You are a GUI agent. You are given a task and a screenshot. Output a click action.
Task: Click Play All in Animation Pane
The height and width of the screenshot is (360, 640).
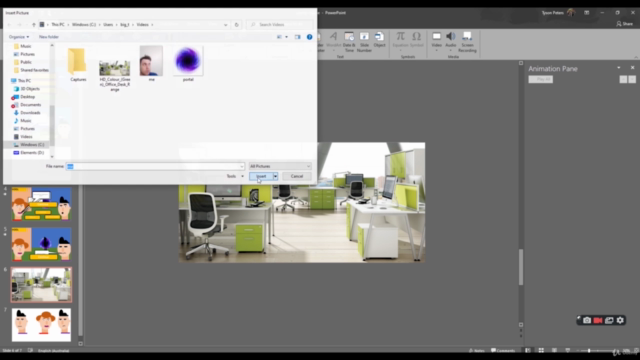[541, 79]
